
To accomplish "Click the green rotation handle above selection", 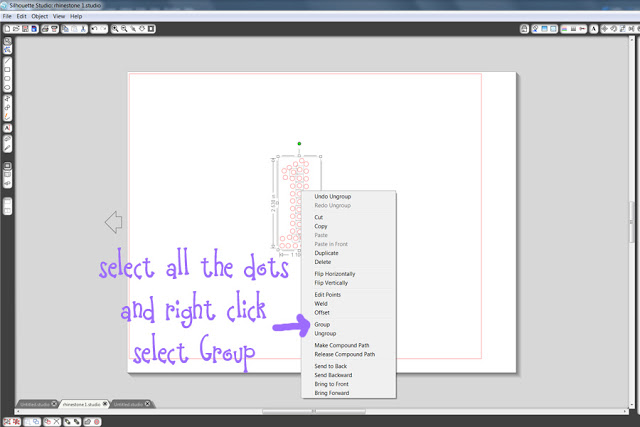I will coord(298,144).
